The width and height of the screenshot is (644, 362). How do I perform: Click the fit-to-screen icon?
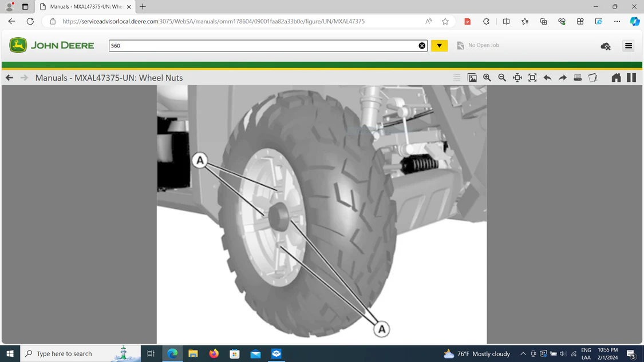tap(532, 78)
